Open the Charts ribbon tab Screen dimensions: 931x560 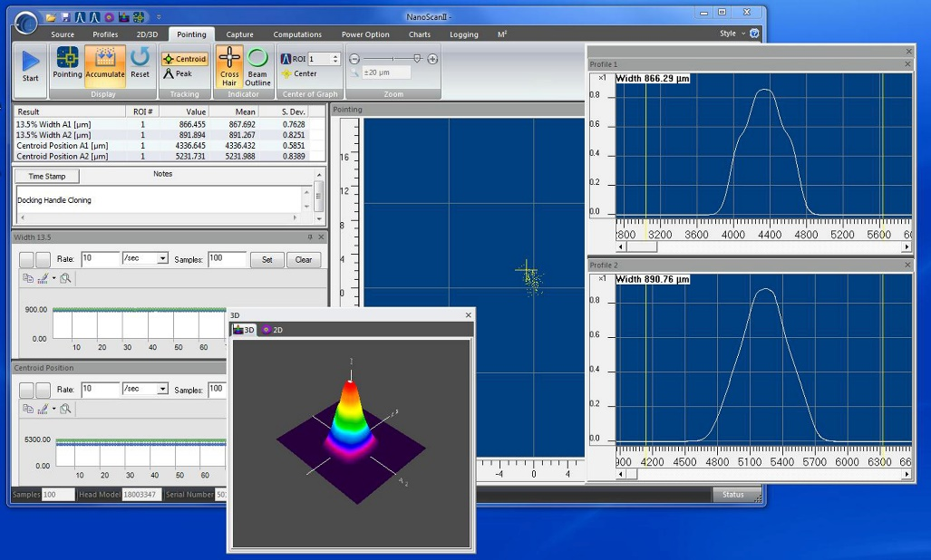419,34
